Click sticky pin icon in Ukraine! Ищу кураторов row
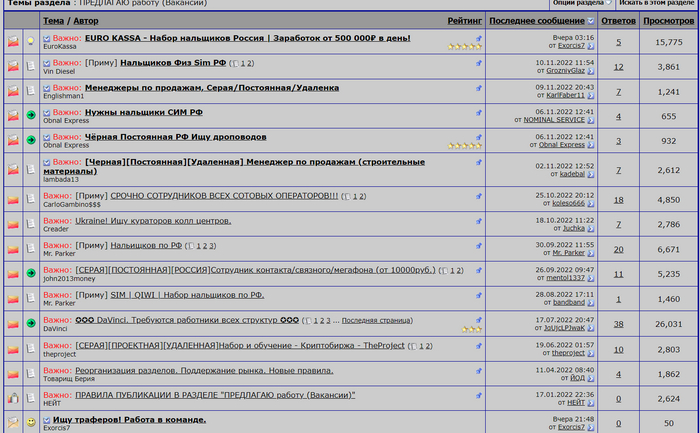 coord(479,221)
